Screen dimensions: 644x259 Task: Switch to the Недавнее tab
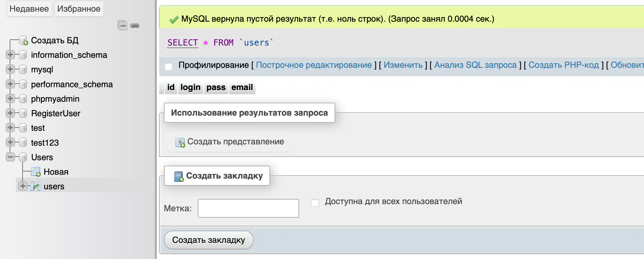29,9
